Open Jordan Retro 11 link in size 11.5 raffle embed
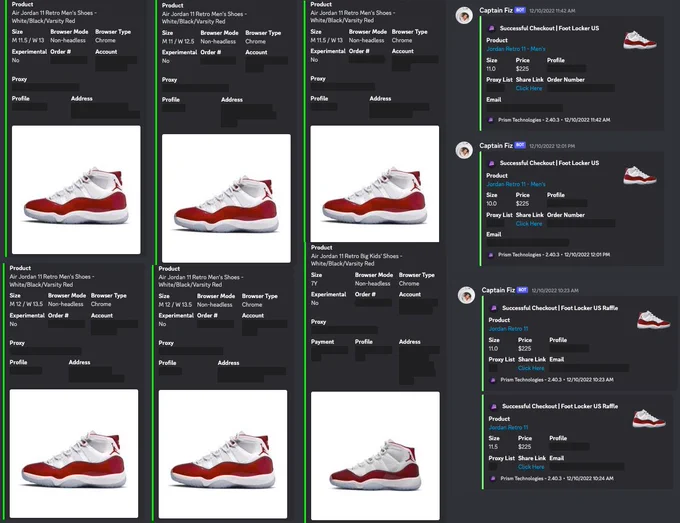The image size is (680, 523). pyautogui.click(x=508, y=428)
